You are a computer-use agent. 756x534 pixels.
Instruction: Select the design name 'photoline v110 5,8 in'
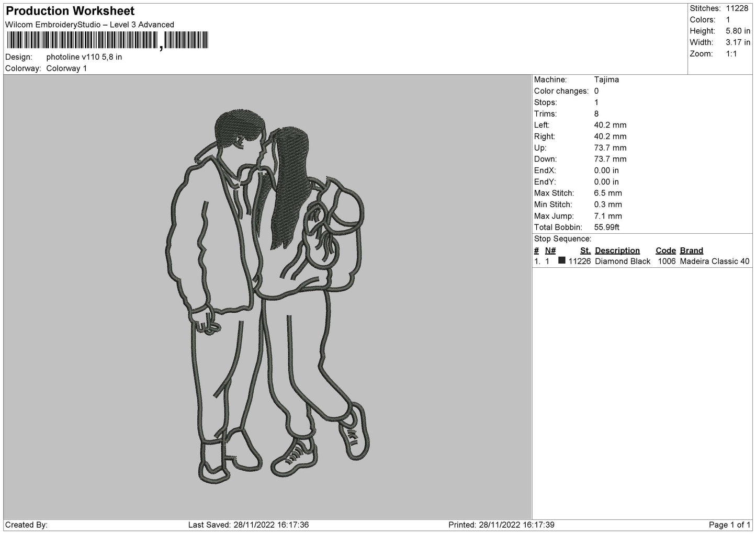[84, 57]
